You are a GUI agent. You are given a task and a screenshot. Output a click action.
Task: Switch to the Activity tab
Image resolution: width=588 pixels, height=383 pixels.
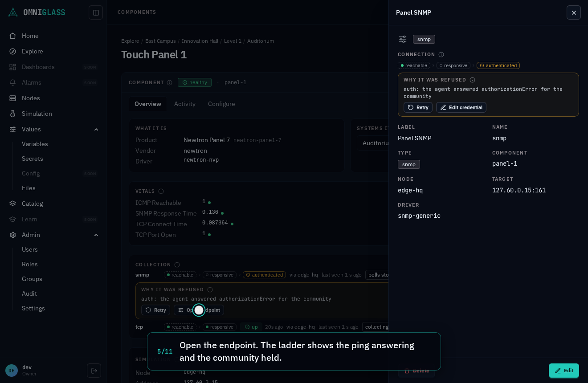185,104
